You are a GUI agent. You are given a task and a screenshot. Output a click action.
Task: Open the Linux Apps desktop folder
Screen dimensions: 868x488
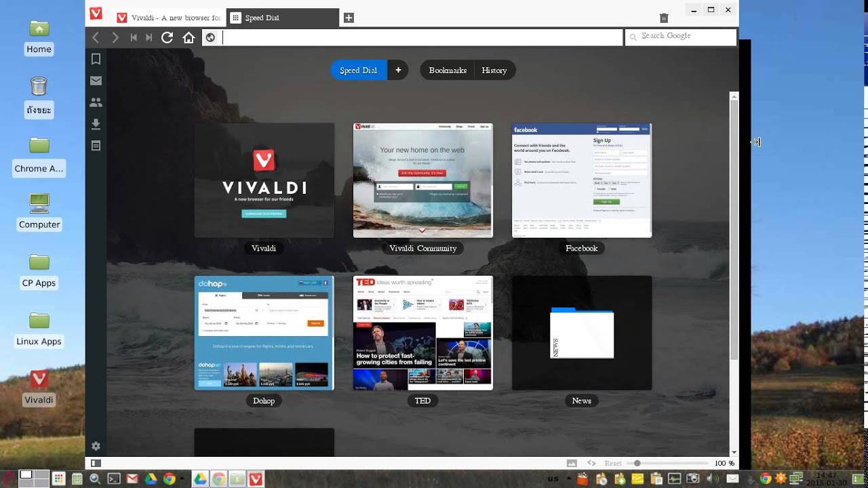click(x=39, y=330)
